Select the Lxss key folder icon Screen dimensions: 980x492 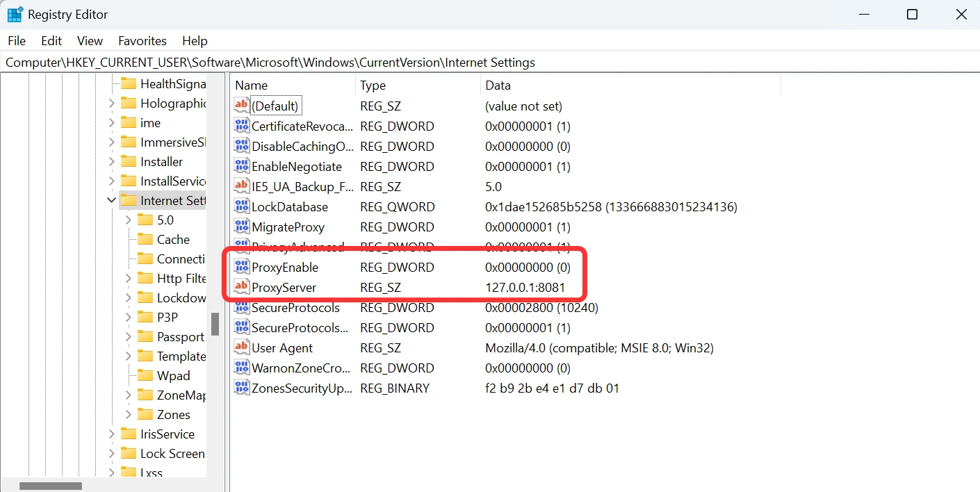click(x=129, y=473)
